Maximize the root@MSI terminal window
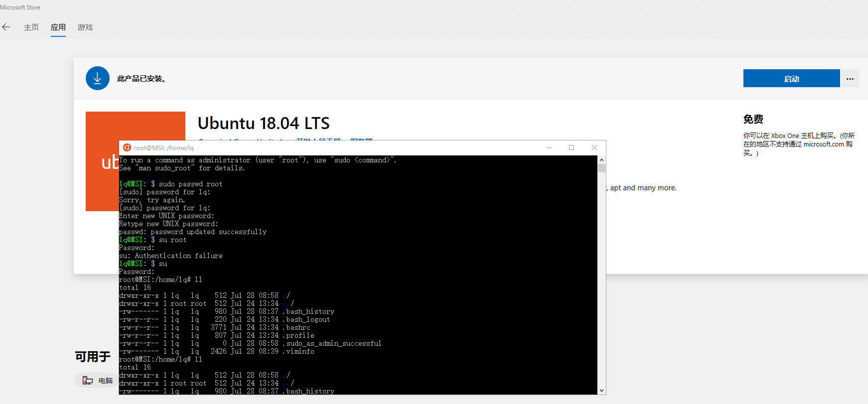Viewport: 868px width, 404px height. (x=572, y=147)
